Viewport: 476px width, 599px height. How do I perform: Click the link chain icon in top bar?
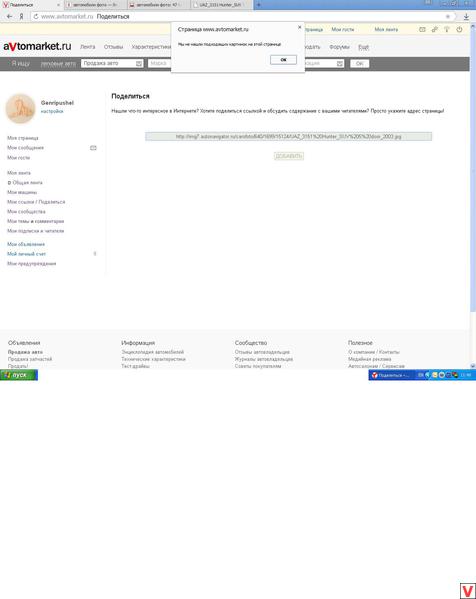pos(434,29)
